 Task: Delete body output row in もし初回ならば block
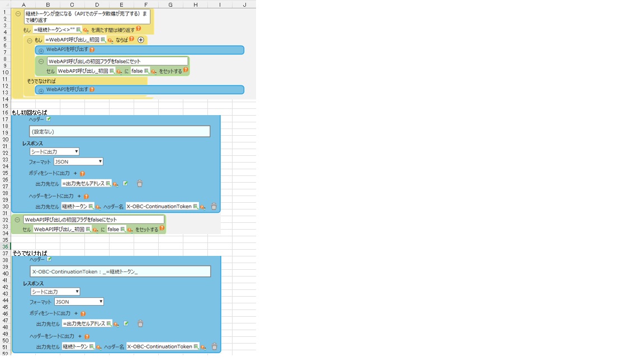coord(140,183)
